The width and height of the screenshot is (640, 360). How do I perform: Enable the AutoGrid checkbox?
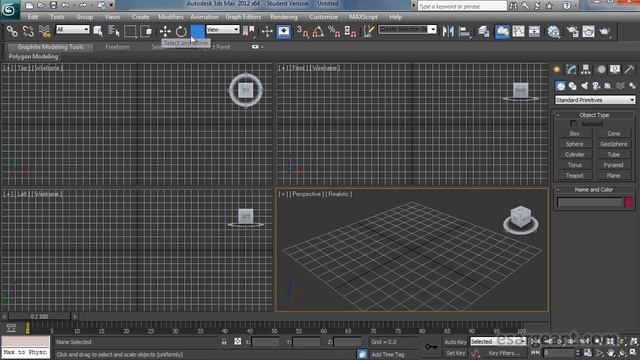pos(573,123)
